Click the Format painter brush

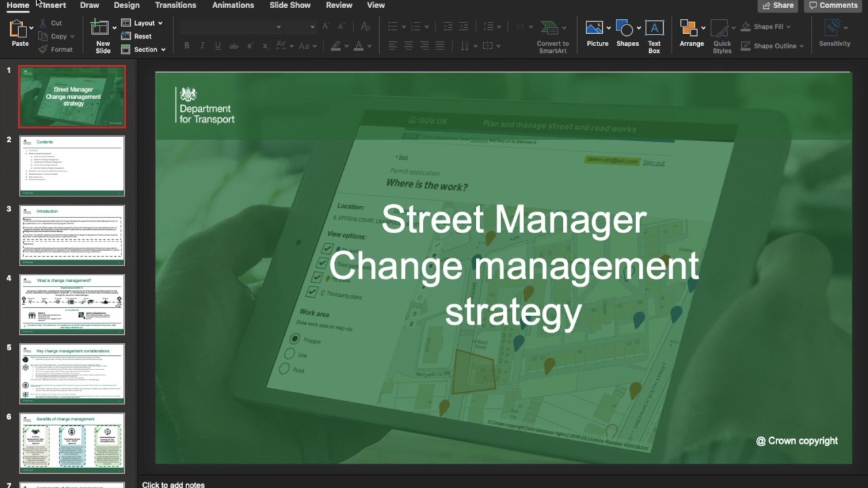pos(43,49)
